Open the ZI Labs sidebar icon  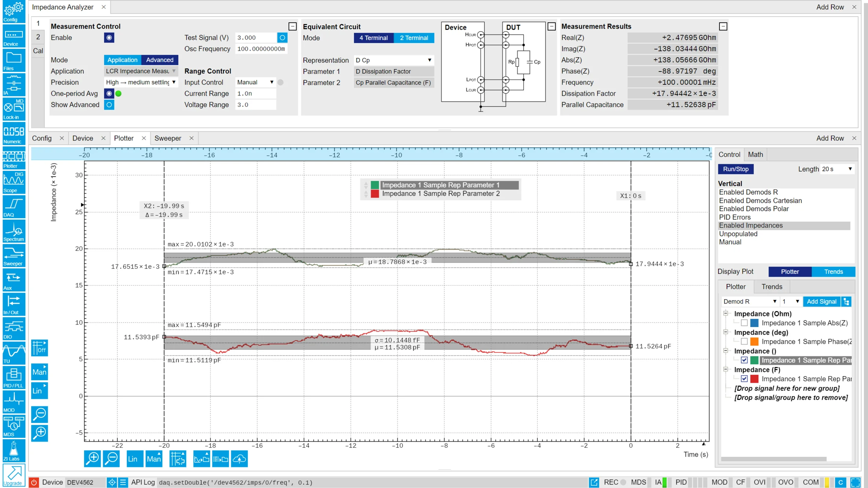coord(14,451)
